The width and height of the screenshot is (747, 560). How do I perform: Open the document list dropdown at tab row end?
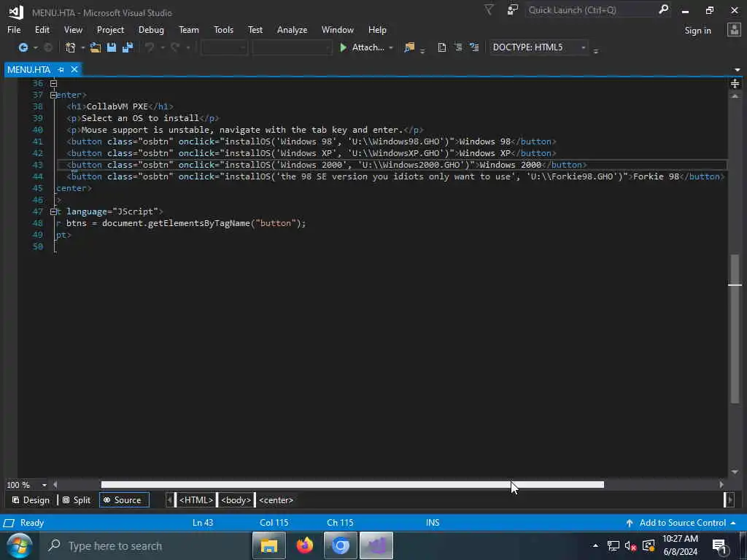(x=738, y=70)
